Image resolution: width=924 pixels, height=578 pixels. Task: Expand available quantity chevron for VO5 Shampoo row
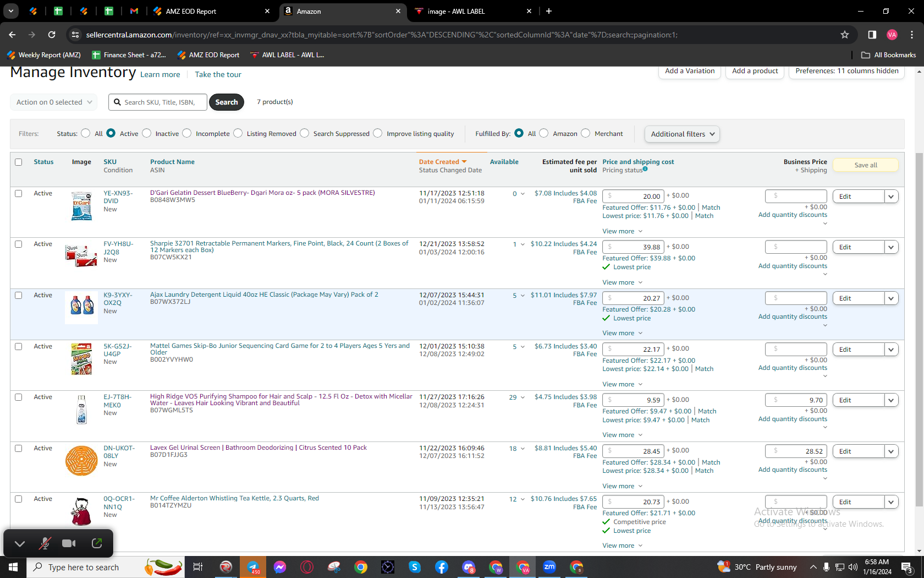point(522,397)
